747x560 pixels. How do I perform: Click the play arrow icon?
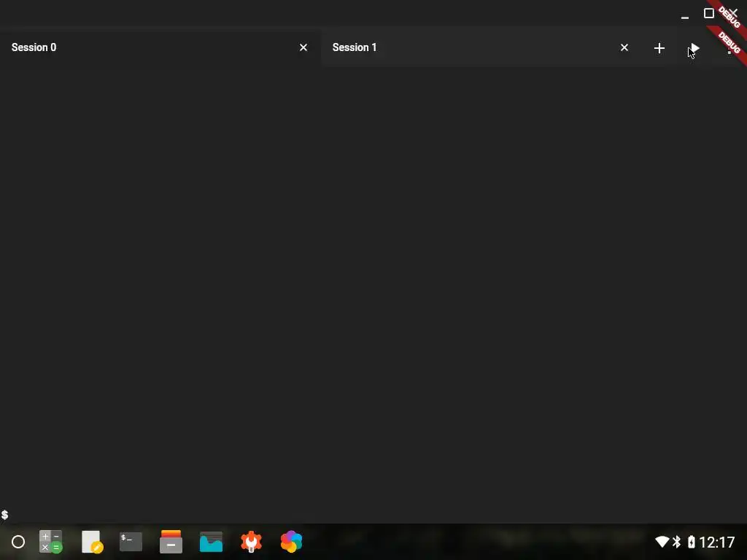pyautogui.click(x=694, y=47)
